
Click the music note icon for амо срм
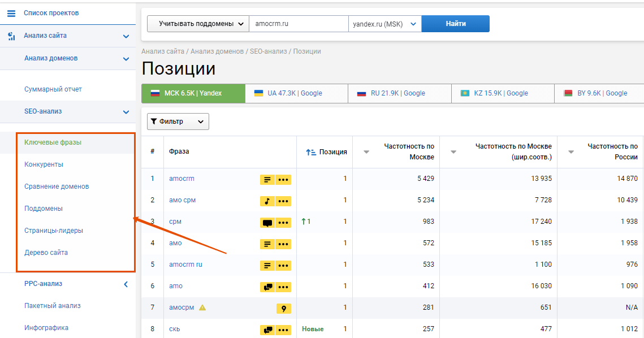coord(267,201)
